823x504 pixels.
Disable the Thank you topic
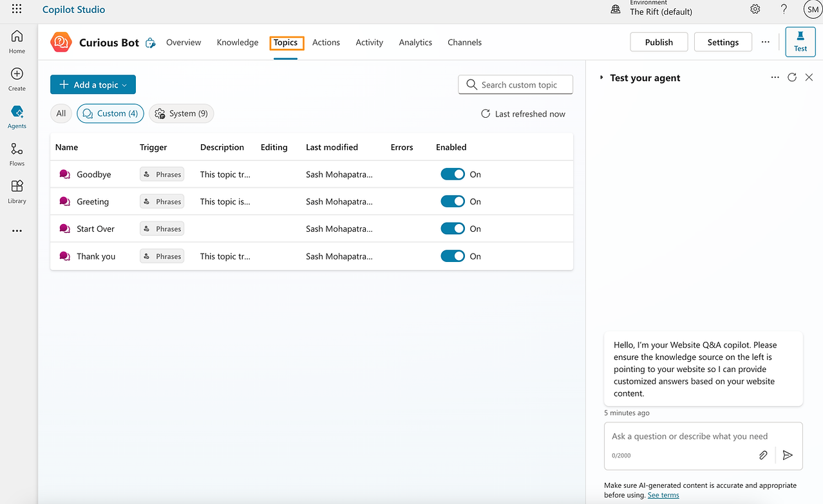(x=453, y=256)
